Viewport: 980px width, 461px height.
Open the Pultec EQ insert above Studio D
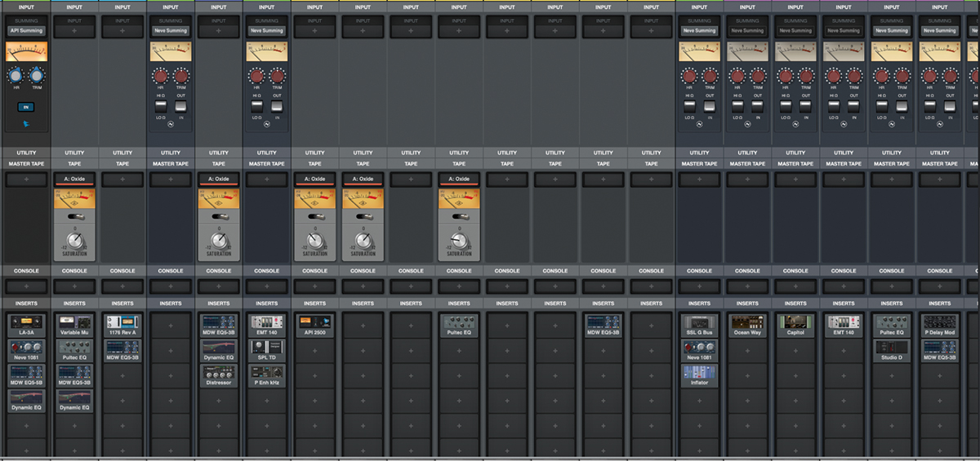892,326
